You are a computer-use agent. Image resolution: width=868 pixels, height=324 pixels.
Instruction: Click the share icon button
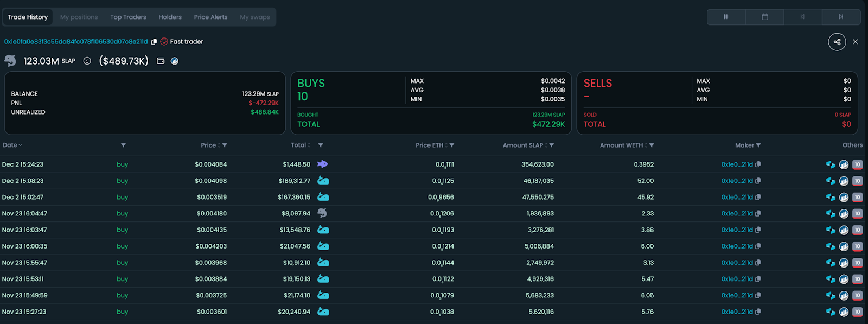click(837, 42)
